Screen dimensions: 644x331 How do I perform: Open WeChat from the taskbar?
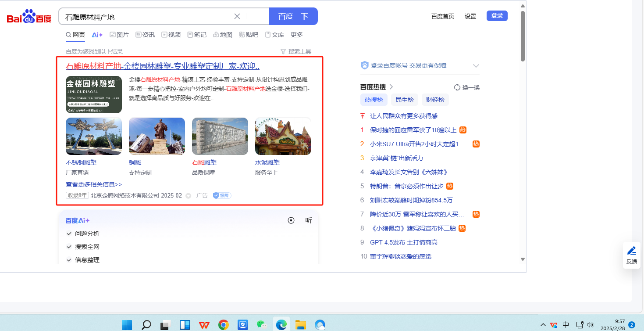click(261, 325)
